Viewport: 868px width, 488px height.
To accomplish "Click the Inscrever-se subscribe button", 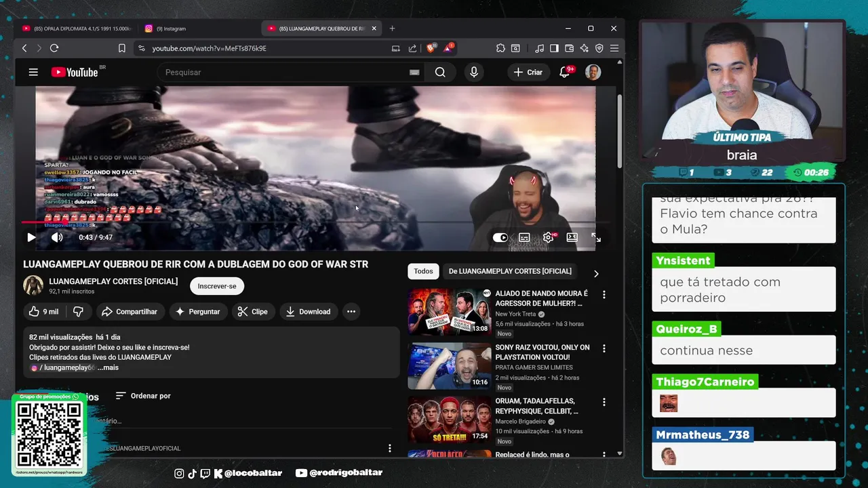I will pyautogui.click(x=217, y=286).
